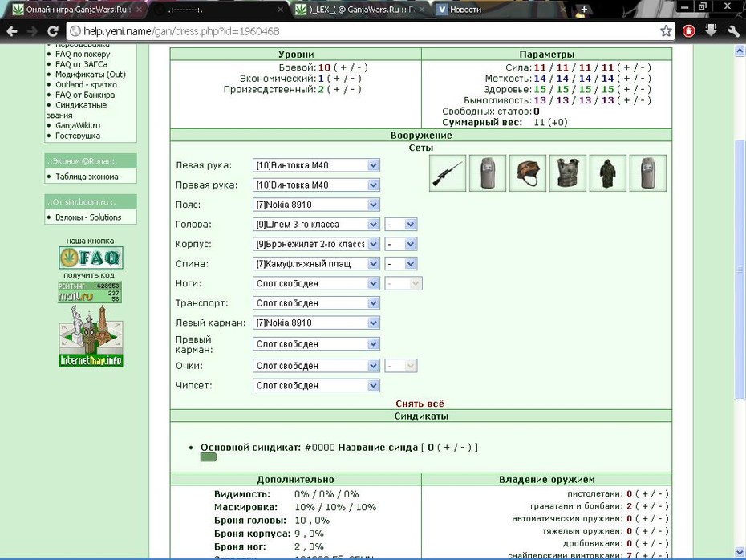Open the Левая рука weapon dropdown

pyautogui.click(x=316, y=165)
